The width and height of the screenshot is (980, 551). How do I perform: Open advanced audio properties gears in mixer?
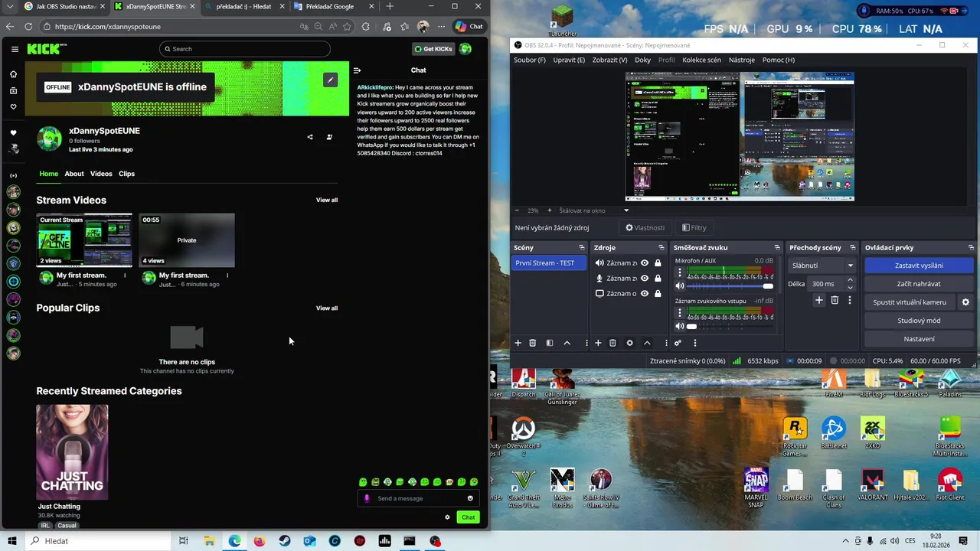(678, 343)
